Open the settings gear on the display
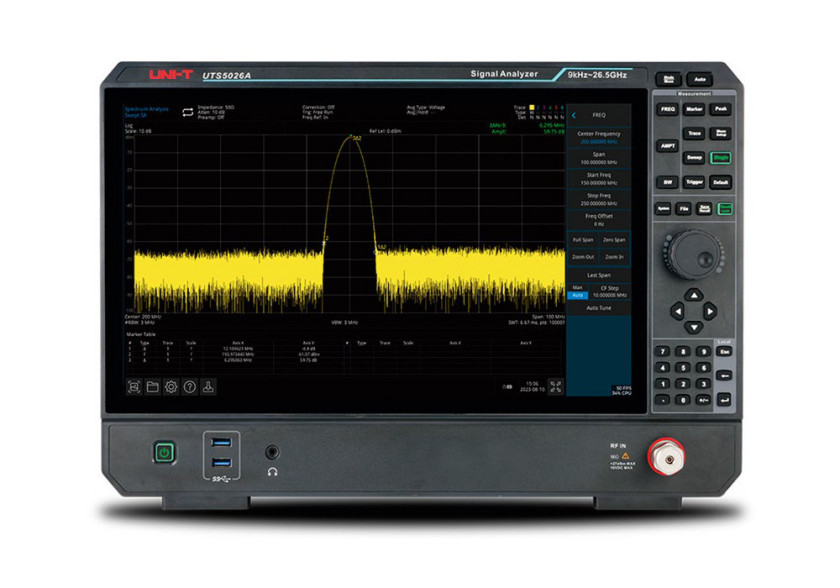Screen dimensions: 840x588 click(x=171, y=387)
